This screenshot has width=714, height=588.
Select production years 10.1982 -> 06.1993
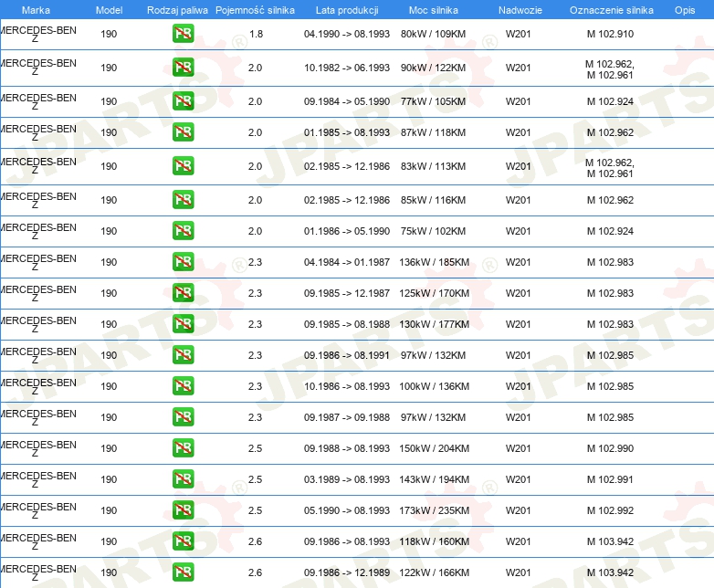[x=347, y=68]
